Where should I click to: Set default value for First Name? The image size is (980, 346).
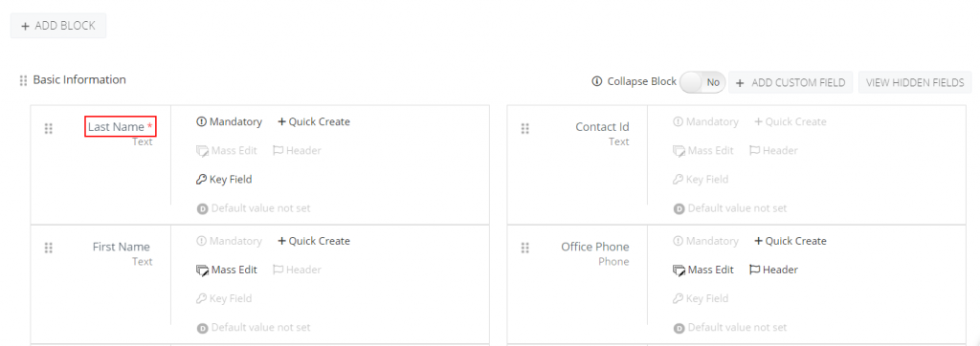(x=254, y=328)
